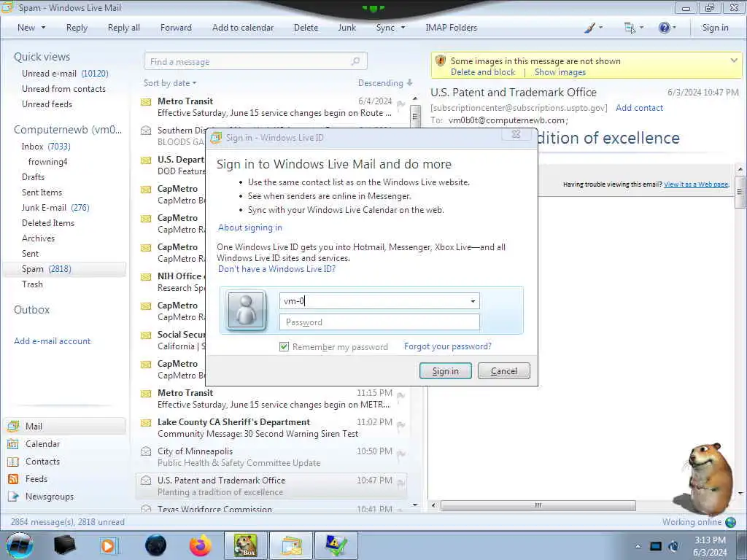This screenshot has width=747, height=560.
Task: Cancel the Windows Live ID dialog
Action: coord(503,371)
